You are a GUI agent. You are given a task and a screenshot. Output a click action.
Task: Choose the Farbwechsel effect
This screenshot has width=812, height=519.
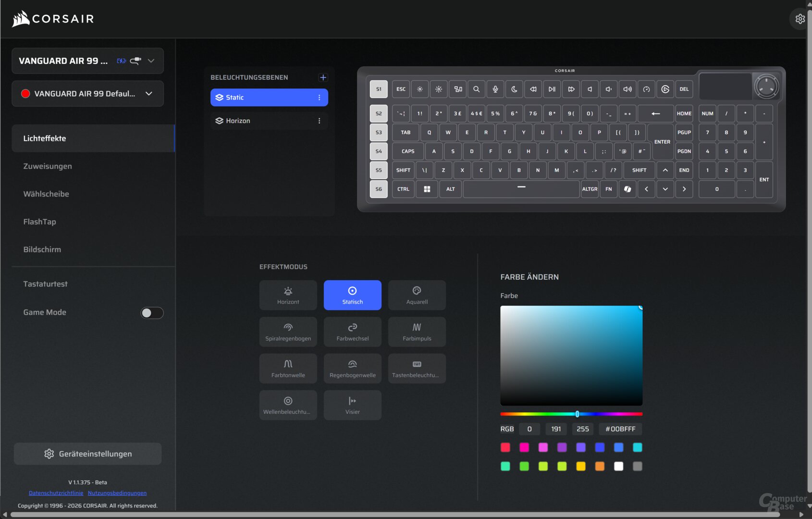[352, 332]
